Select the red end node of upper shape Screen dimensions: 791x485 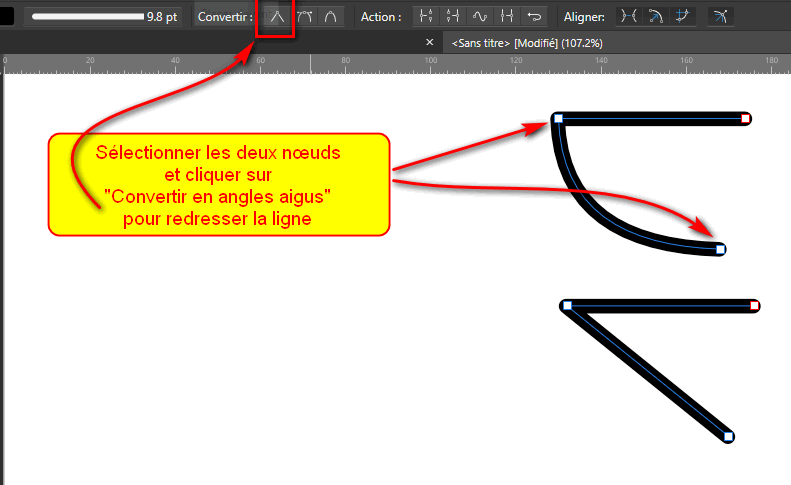pos(745,119)
